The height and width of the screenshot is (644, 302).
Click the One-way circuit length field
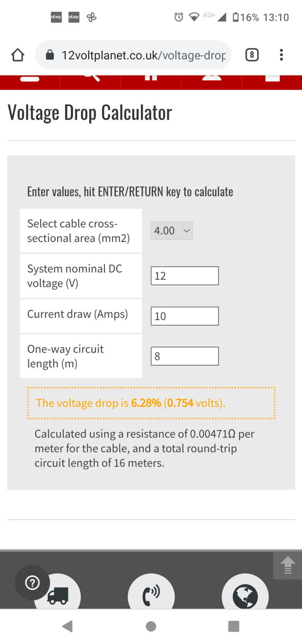tap(185, 356)
